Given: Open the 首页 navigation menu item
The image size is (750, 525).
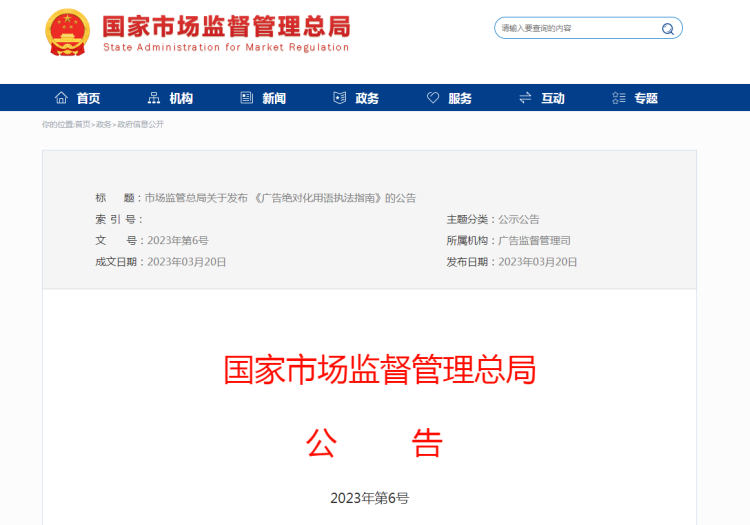Looking at the screenshot, I should 88,98.
